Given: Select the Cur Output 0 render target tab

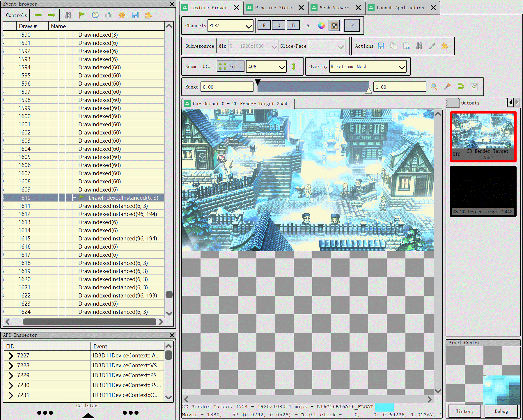Looking at the screenshot, I should pyautogui.click(x=238, y=104).
